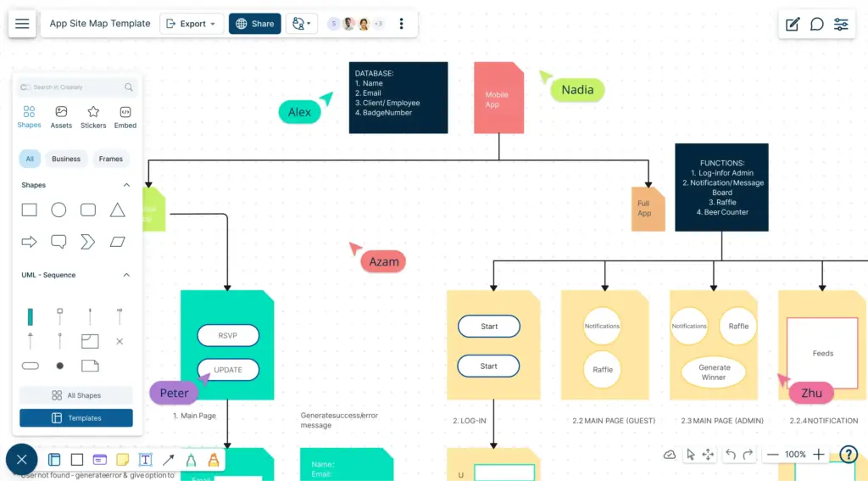
Task: Click the All Shapes button
Action: [75, 395]
